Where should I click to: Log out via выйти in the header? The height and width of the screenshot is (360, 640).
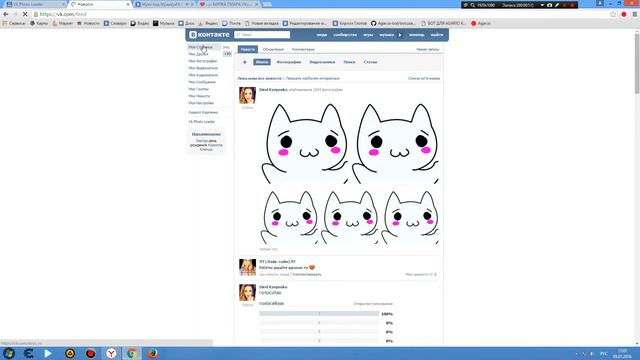coord(437,35)
